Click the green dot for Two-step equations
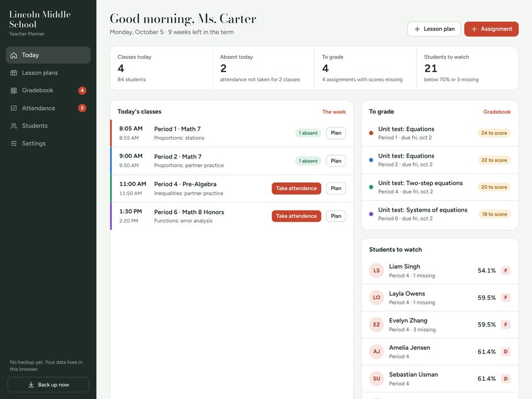The image size is (532, 399). tap(371, 187)
